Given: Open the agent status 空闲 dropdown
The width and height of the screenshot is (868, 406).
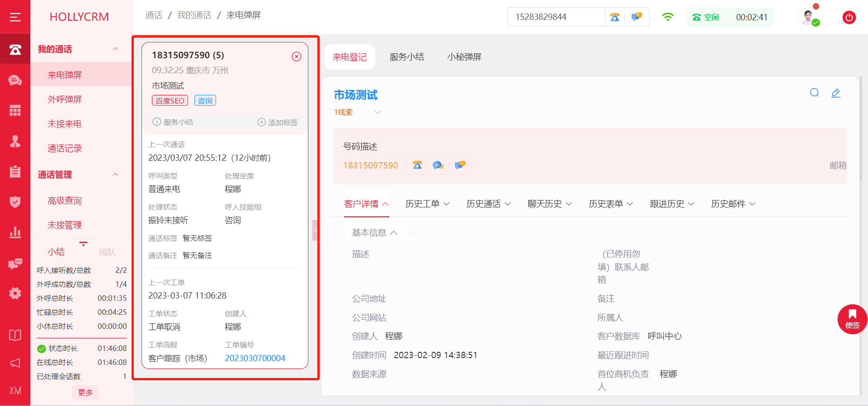Looking at the screenshot, I should click(x=730, y=17).
